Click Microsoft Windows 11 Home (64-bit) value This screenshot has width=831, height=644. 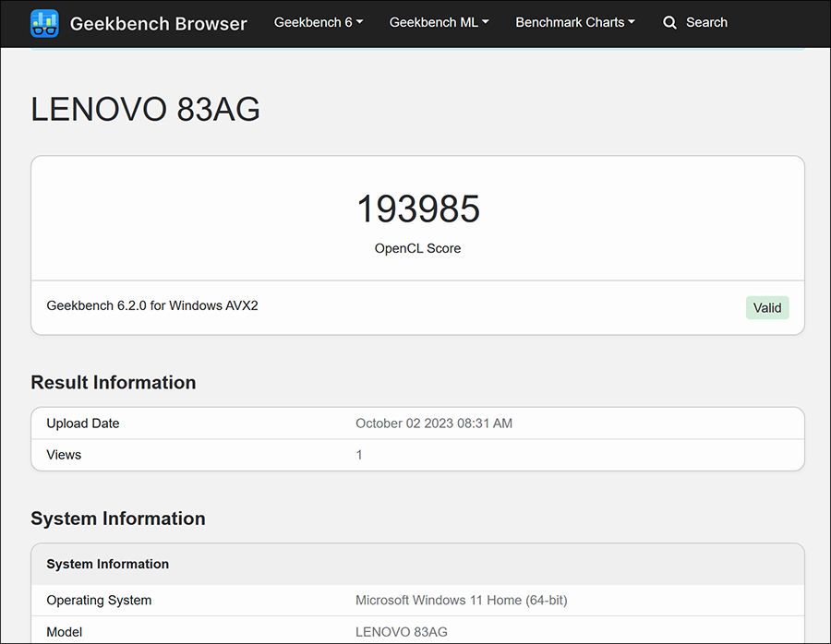coord(461,600)
